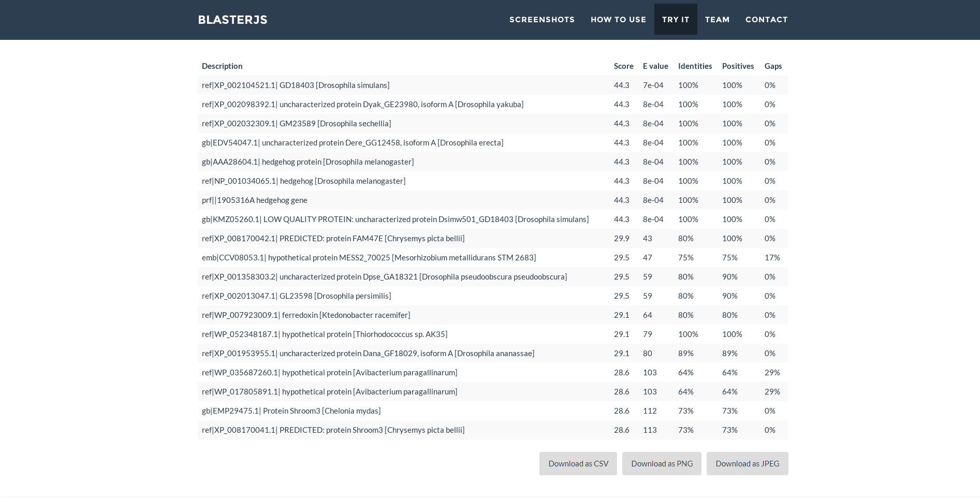Click the Score column header
980x498 pixels.
(x=623, y=66)
